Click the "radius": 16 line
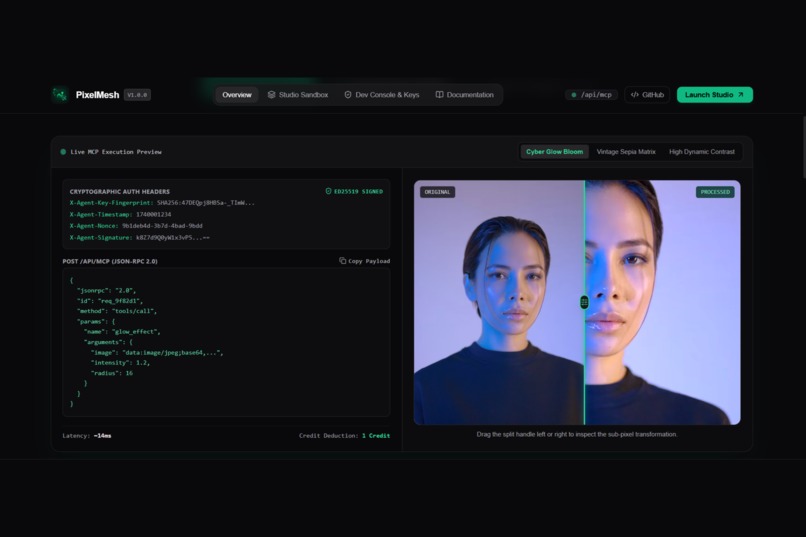Image resolution: width=806 pixels, height=537 pixels. pos(112,373)
